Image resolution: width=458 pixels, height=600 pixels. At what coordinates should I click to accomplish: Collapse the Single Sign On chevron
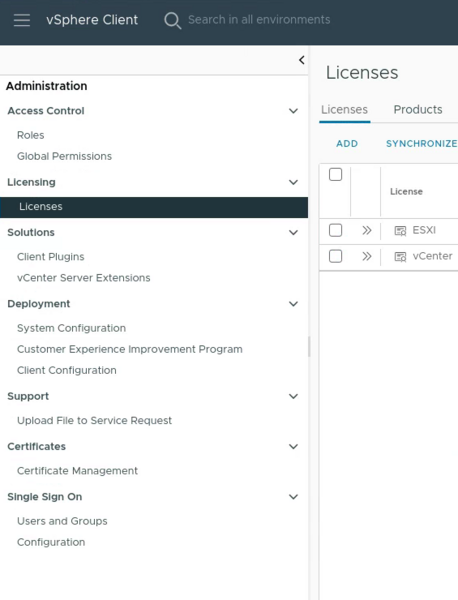(293, 497)
